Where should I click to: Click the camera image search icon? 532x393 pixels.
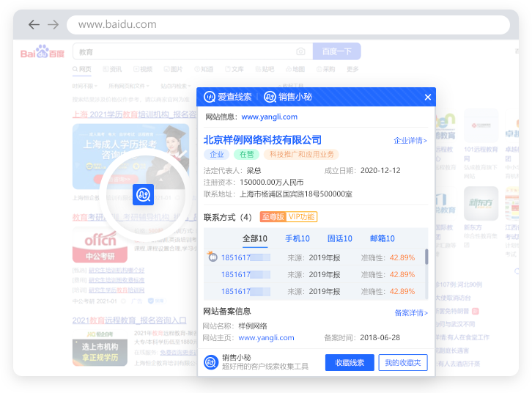tap(300, 51)
